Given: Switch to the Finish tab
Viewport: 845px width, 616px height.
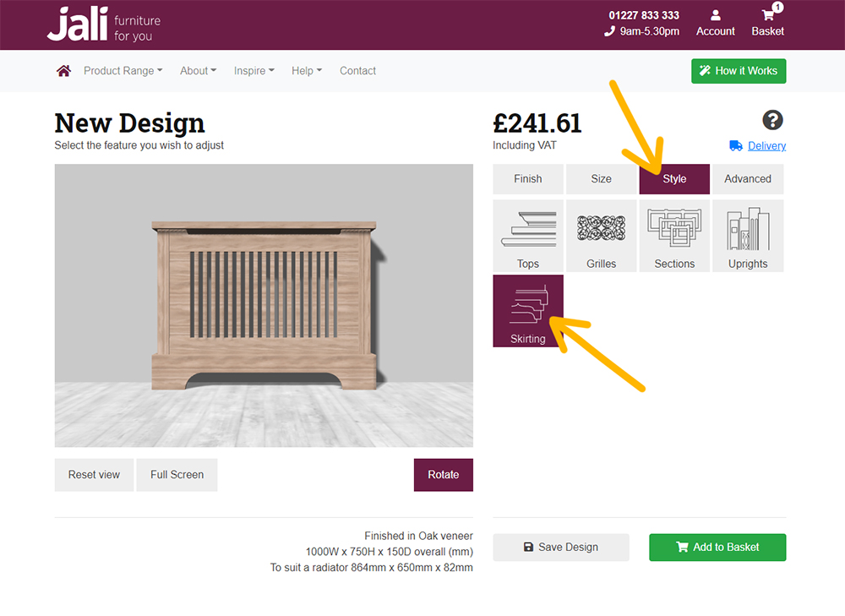Looking at the screenshot, I should pos(528,179).
